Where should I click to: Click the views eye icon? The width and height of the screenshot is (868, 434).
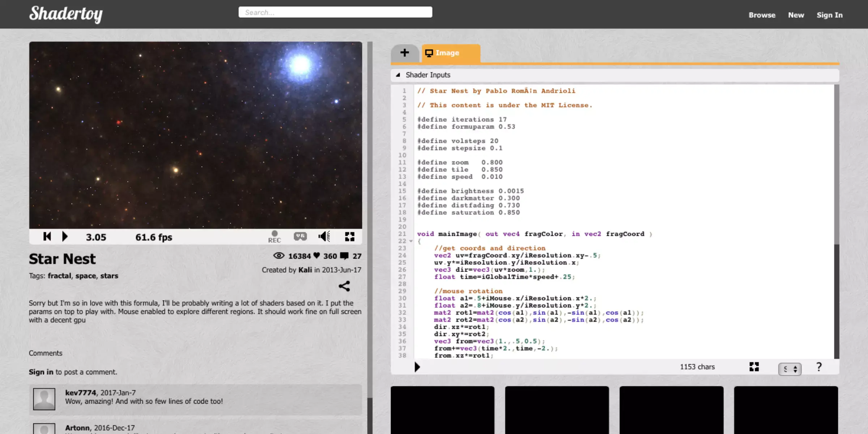point(279,256)
